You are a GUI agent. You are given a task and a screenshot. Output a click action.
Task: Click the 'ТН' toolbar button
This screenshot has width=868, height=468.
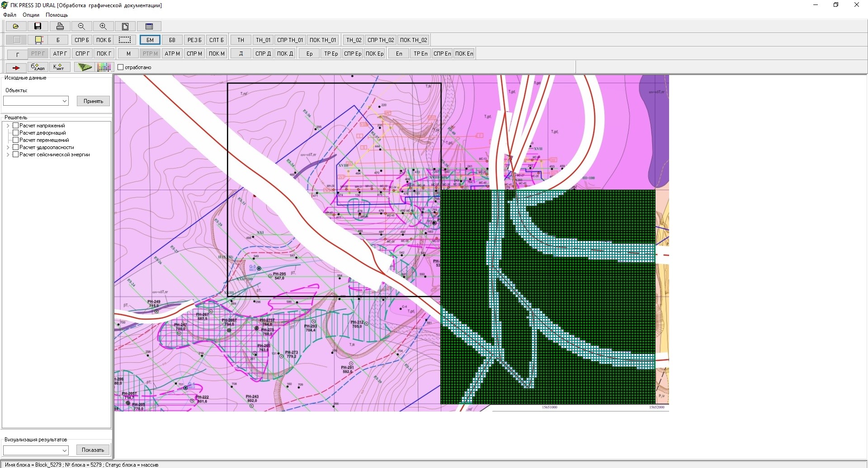click(241, 40)
